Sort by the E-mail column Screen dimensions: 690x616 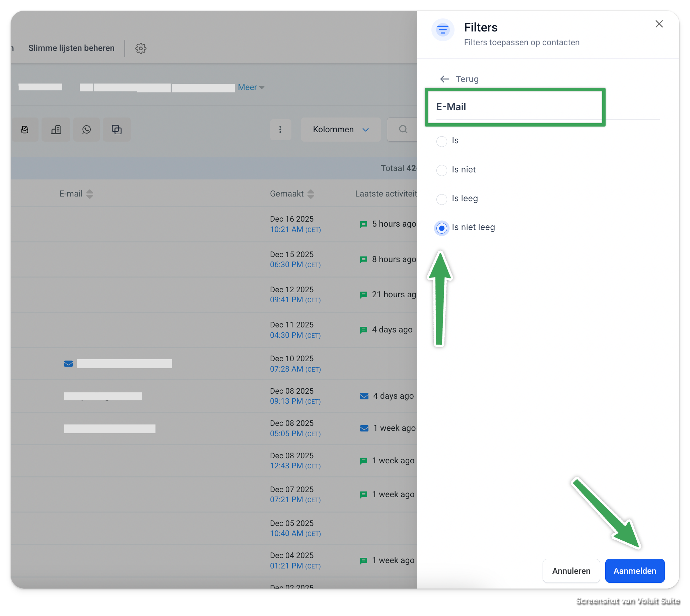[x=89, y=194]
